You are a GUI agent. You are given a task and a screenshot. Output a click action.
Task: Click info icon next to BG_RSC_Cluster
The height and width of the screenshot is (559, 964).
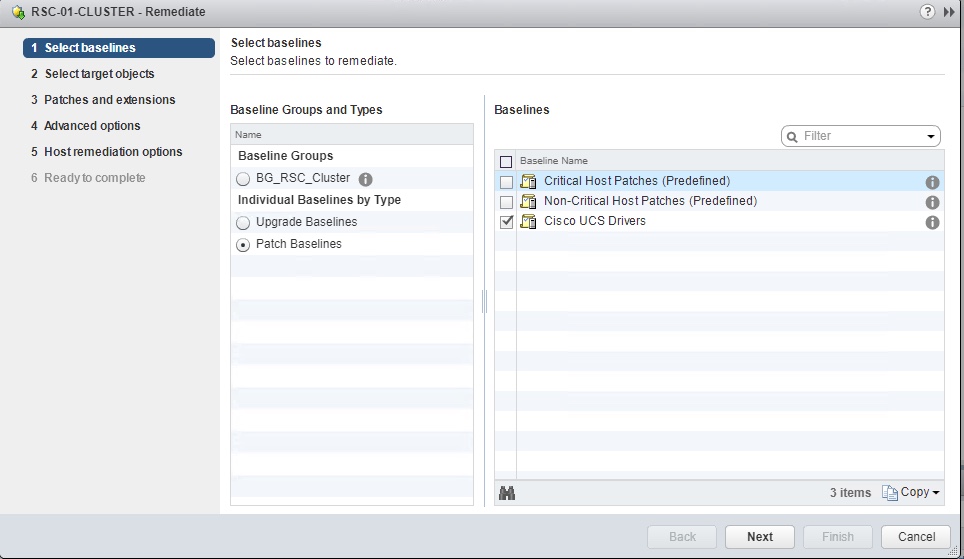pyautogui.click(x=365, y=179)
